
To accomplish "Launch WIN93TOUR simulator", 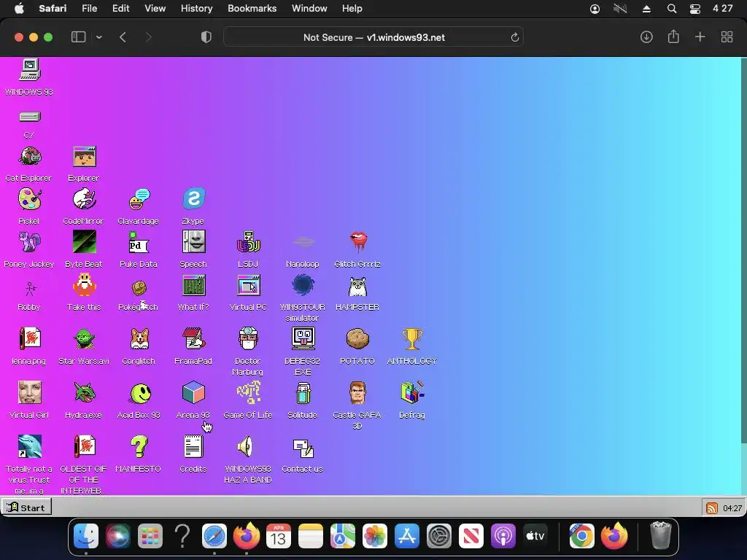I will click(303, 285).
